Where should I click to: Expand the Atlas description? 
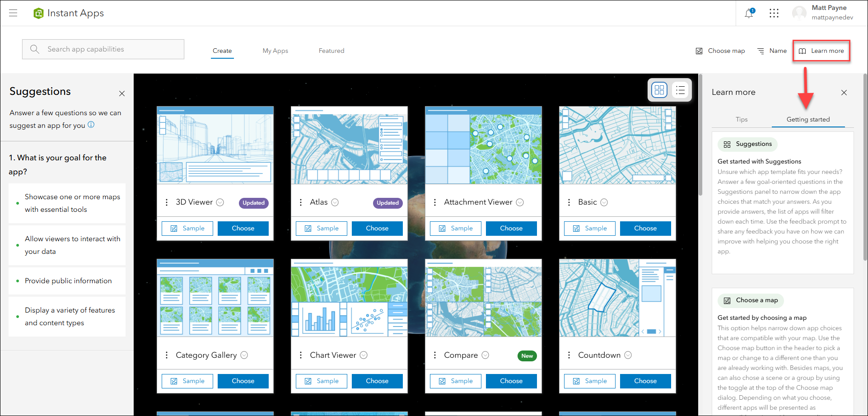tap(335, 202)
